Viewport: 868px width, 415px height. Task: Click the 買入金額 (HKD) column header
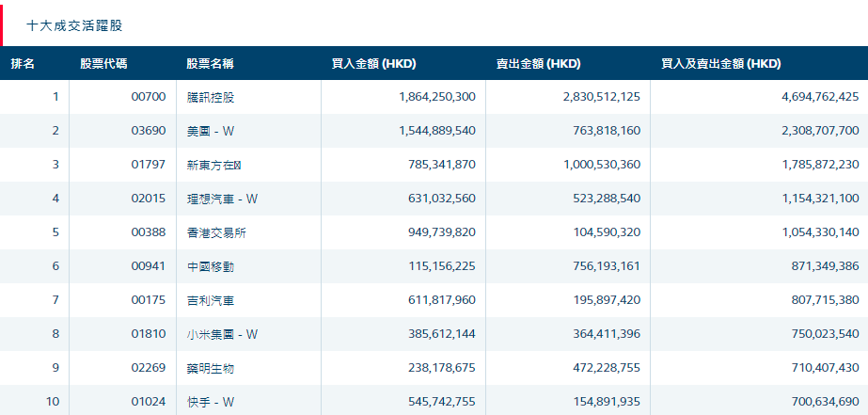tap(373, 64)
